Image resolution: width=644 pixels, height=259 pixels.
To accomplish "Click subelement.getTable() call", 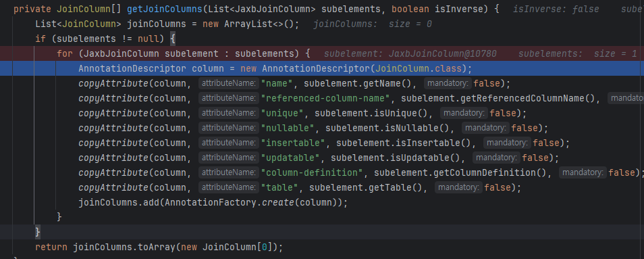I will (365, 187).
